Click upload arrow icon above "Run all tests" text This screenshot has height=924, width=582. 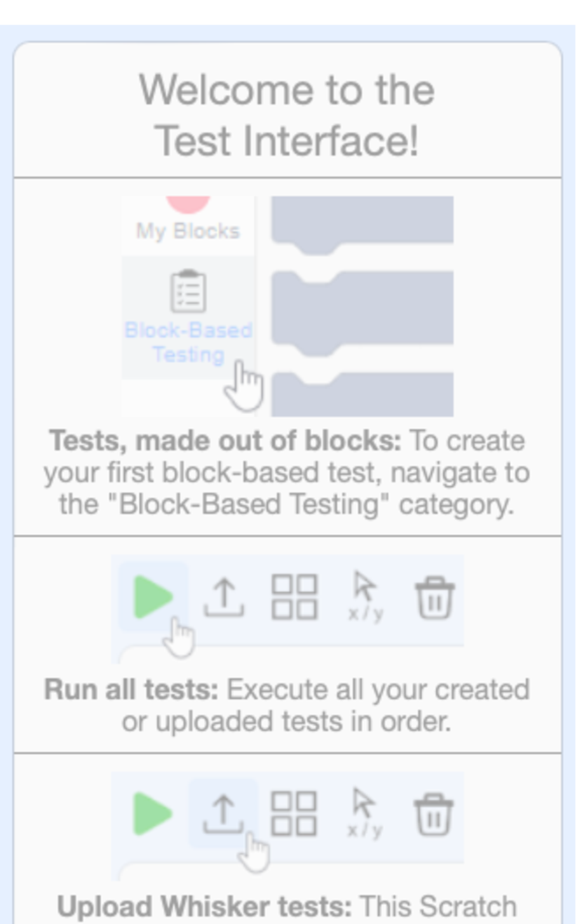224,597
